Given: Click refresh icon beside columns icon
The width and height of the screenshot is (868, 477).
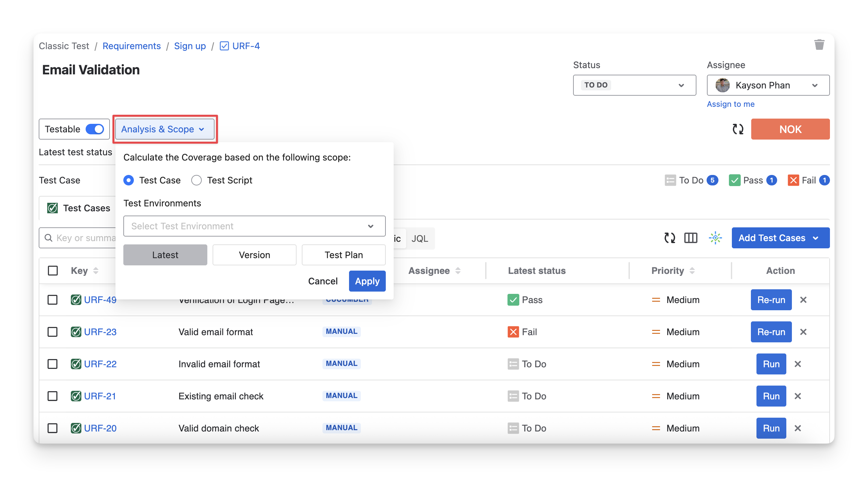Looking at the screenshot, I should 669,238.
